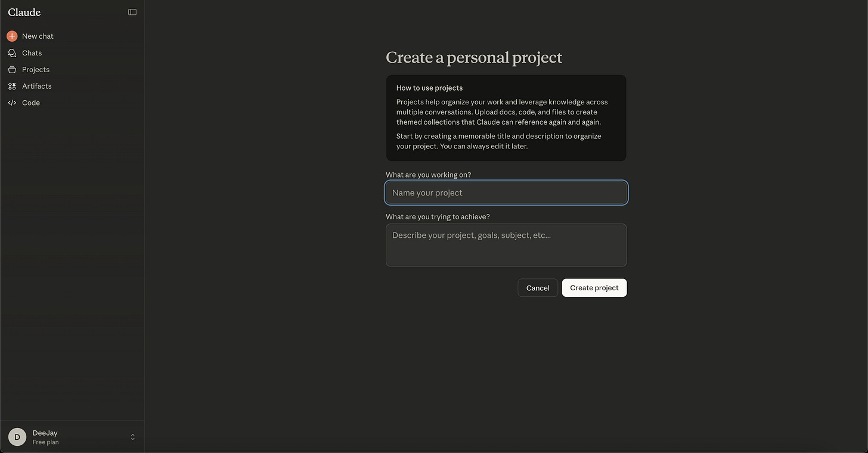Screen dimensions: 868x453
Task: Click the Create a personal project title
Action: click(x=474, y=57)
